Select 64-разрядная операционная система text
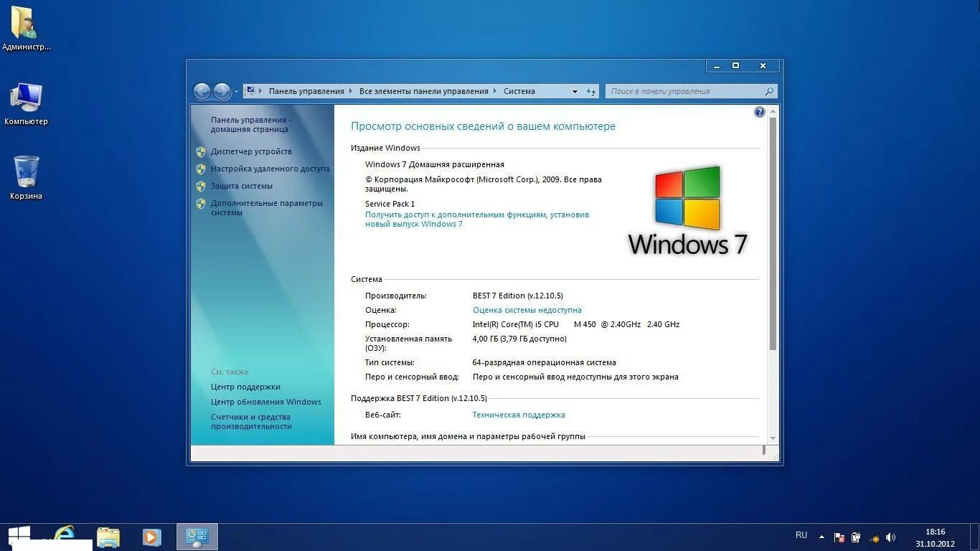This screenshot has height=551, width=980. click(544, 362)
